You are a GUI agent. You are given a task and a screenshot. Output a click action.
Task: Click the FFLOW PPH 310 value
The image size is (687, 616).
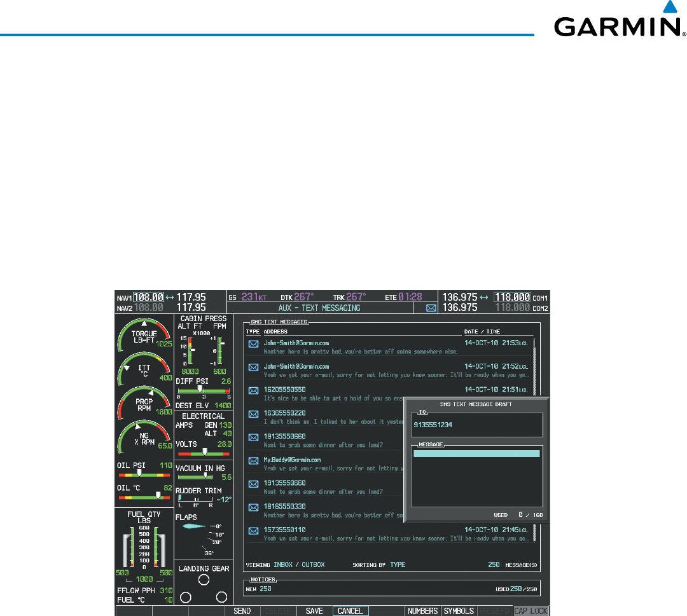[x=166, y=591]
